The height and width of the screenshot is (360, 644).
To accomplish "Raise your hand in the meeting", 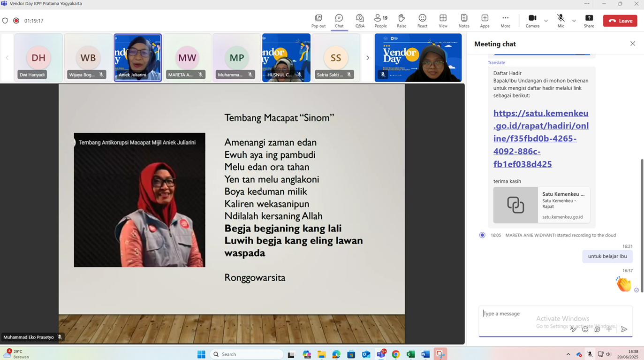I will coord(402,20).
